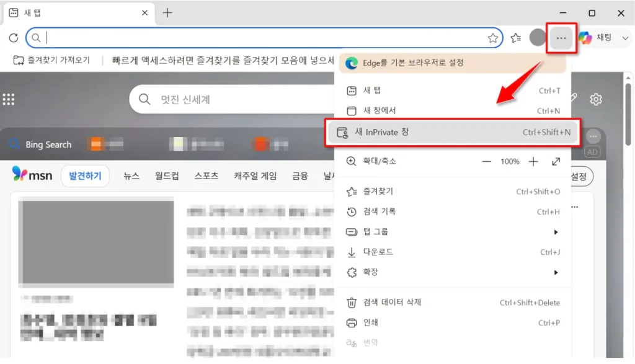Choose 검색 데이터 삭제 menu entry

tap(453, 303)
